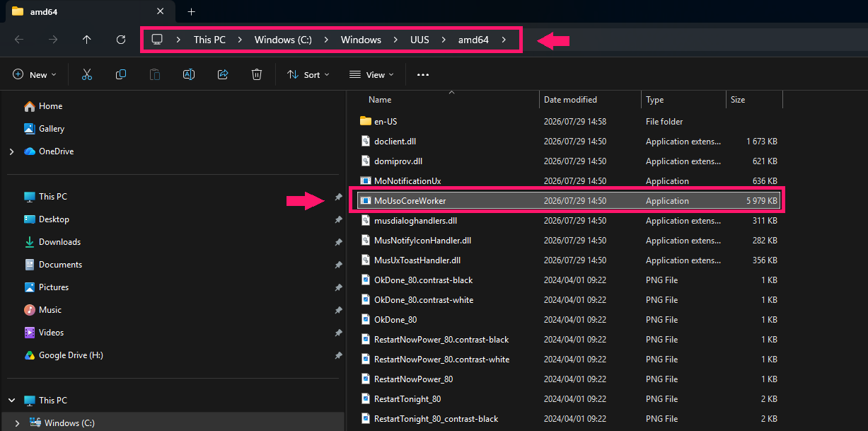Navigate to UUS in address bar

click(x=419, y=40)
